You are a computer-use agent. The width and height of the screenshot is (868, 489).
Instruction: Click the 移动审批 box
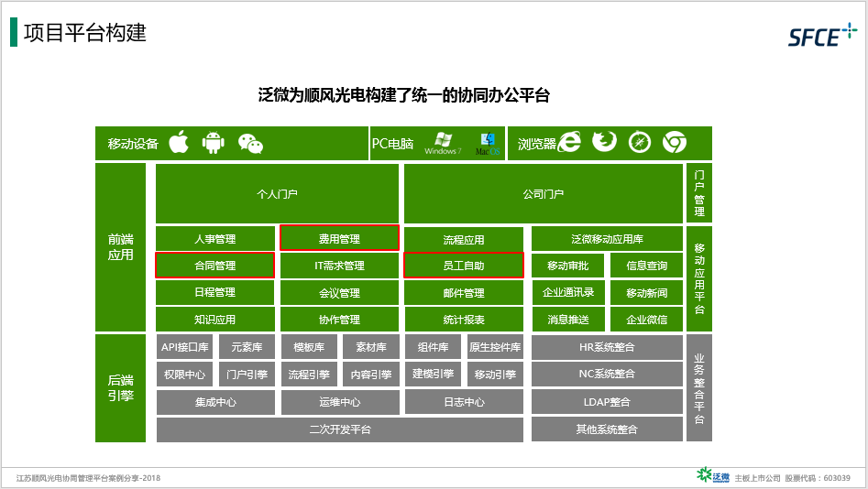568,266
